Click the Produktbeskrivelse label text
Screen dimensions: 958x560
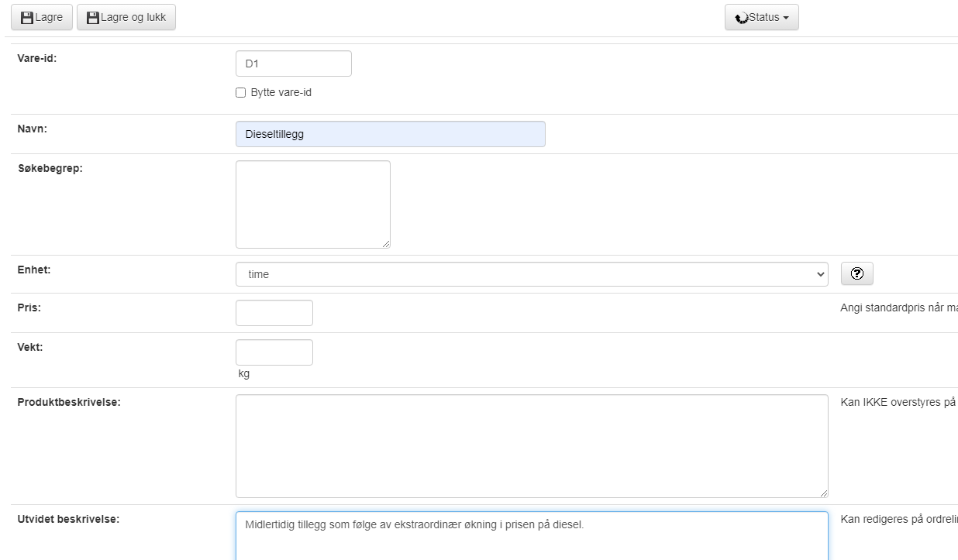point(68,402)
